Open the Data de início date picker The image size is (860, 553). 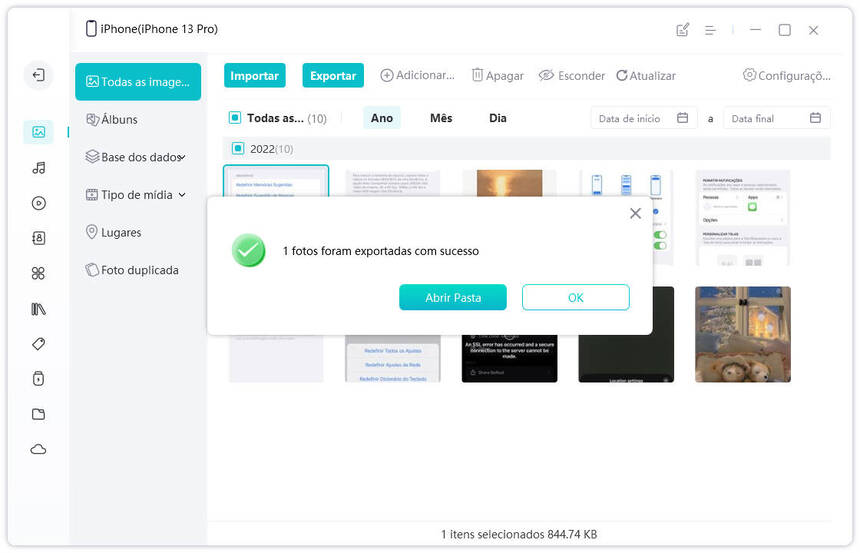643,118
